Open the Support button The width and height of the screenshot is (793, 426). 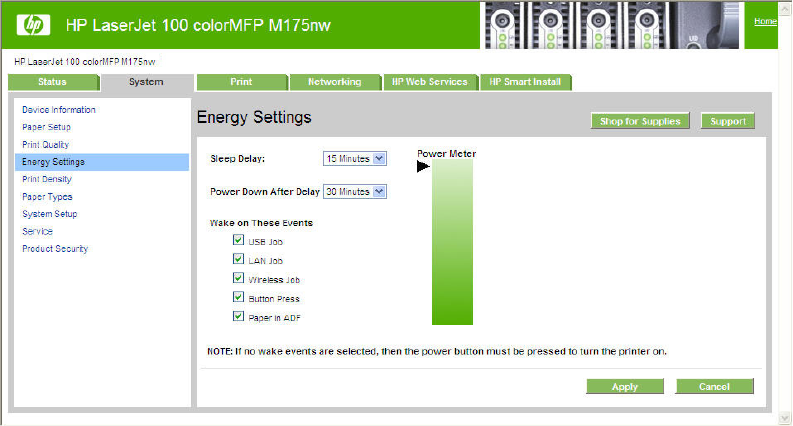(728, 121)
